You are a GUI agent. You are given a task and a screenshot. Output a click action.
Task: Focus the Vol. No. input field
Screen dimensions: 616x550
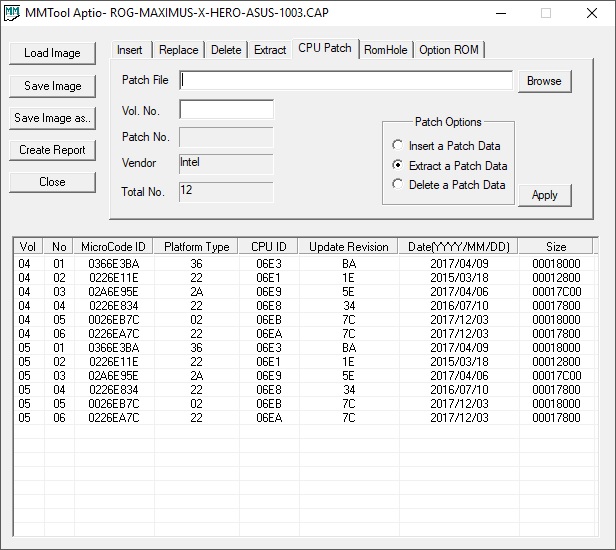pyautogui.click(x=226, y=110)
